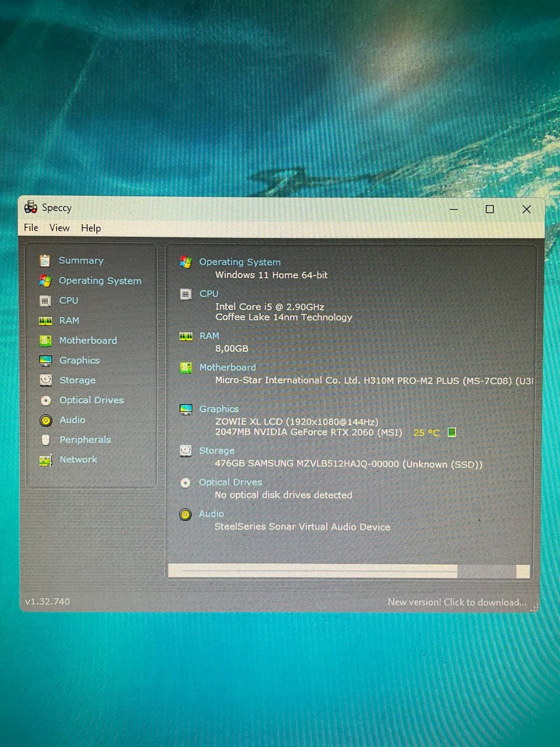
Task: Click the Windows flag icon in summary pane
Action: tap(185, 262)
